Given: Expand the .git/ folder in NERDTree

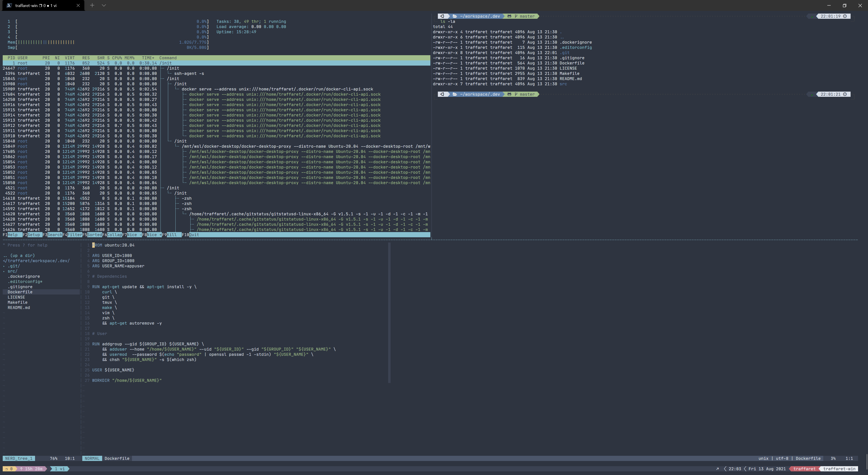Looking at the screenshot, I should (12, 266).
